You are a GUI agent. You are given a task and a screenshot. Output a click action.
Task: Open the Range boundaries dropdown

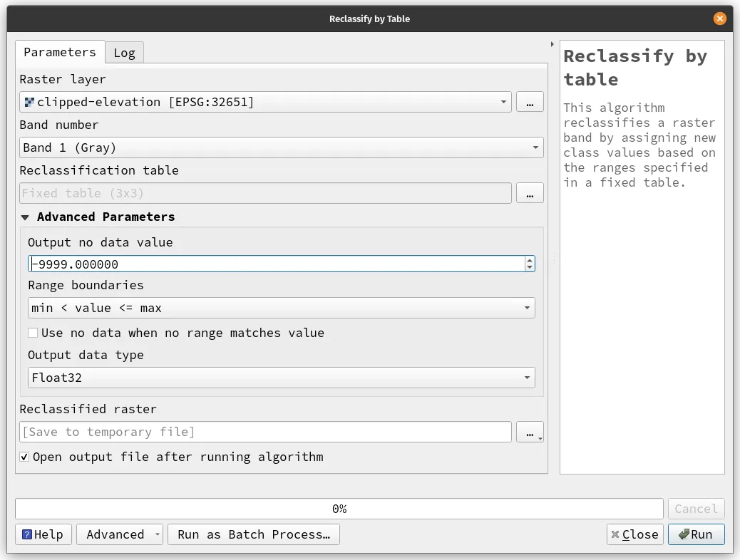528,308
